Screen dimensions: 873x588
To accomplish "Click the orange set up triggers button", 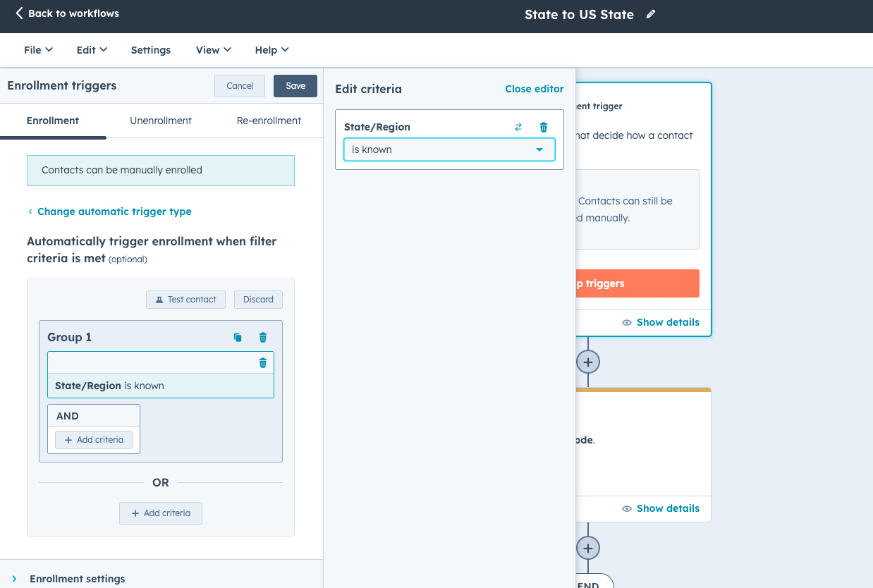I will (637, 283).
